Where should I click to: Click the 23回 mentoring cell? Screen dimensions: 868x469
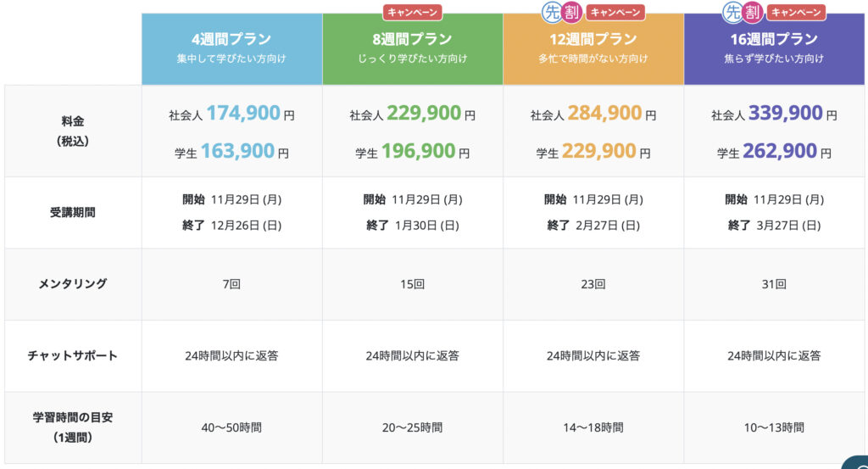tap(593, 284)
